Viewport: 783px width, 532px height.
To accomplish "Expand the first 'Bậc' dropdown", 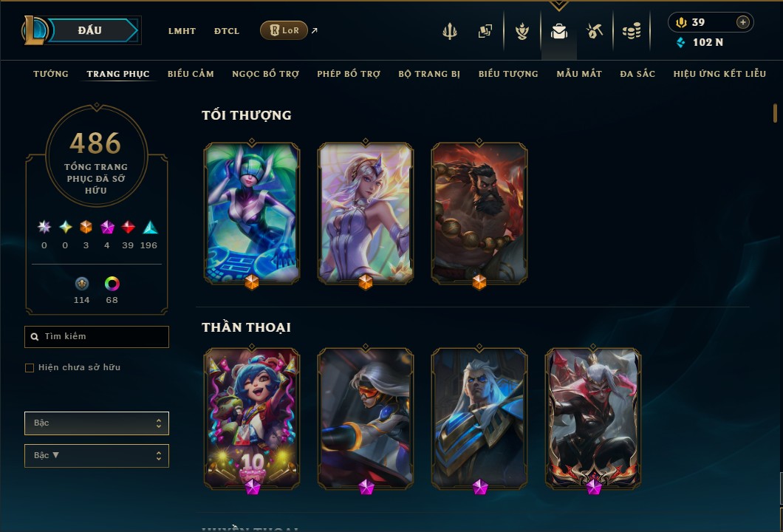I will tap(96, 423).
